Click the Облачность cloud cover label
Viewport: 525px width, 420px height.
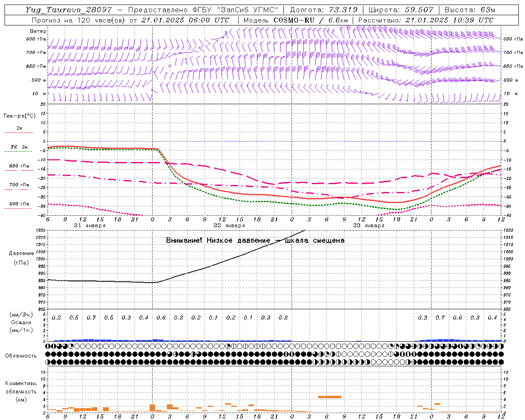pyautogui.click(x=21, y=356)
